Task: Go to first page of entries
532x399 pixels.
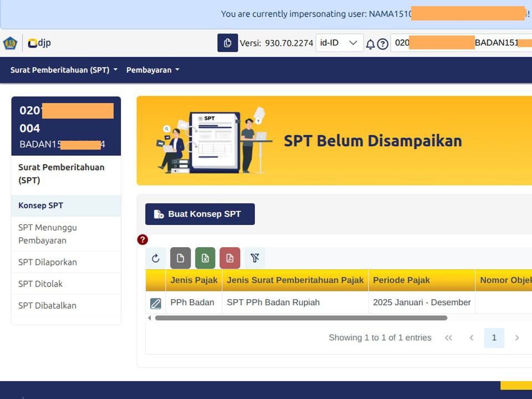Action: pyautogui.click(x=448, y=338)
